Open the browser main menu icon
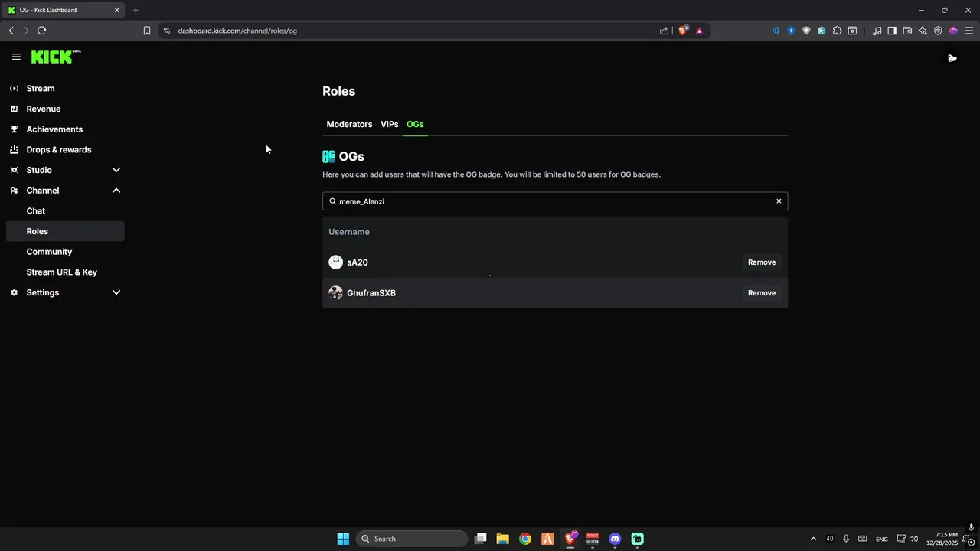Image resolution: width=980 pixels, height=551 pixels. point(969,31)
